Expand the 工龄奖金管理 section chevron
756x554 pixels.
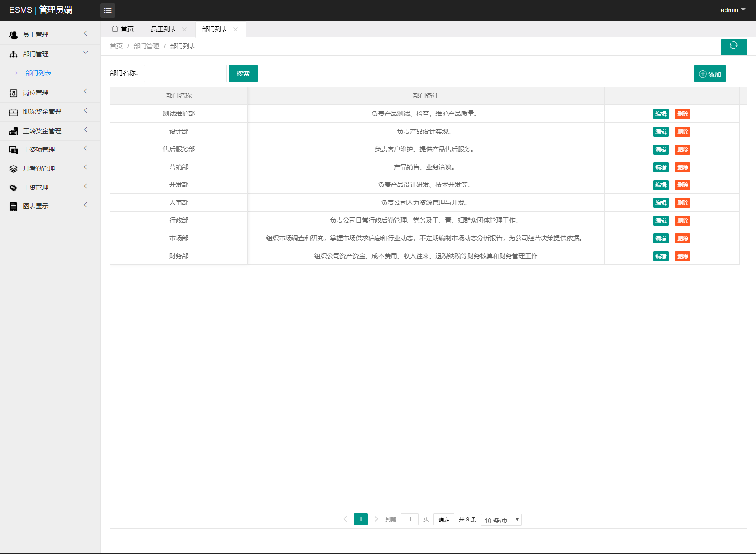[x=85, y=130]
